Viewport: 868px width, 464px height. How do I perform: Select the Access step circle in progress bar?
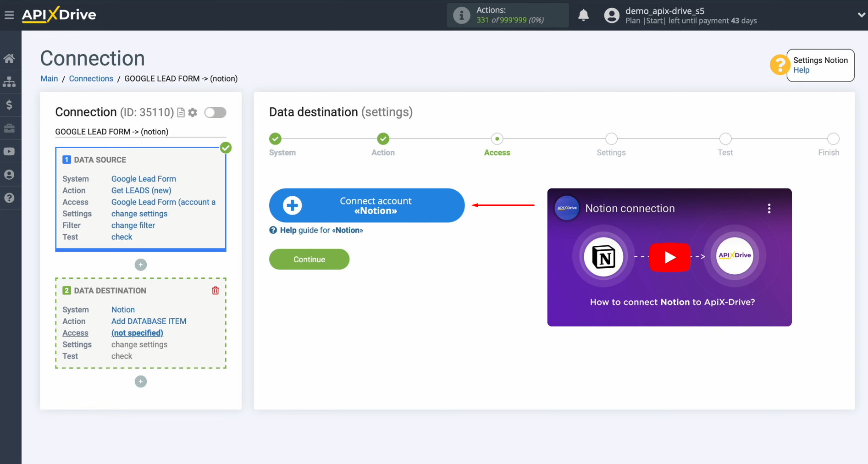coord(497,138)
